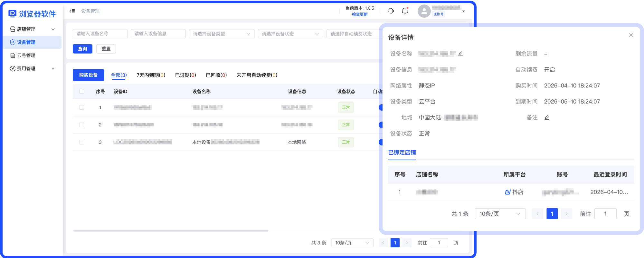Click the 查询 search button

(82, 49)
